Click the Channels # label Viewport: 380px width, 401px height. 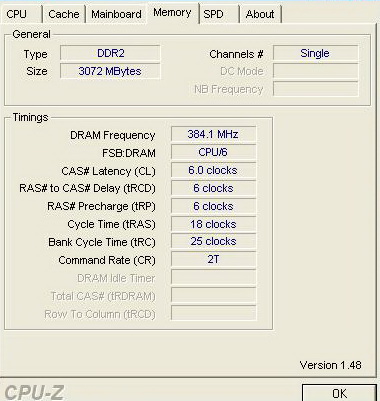click(236, 54)
